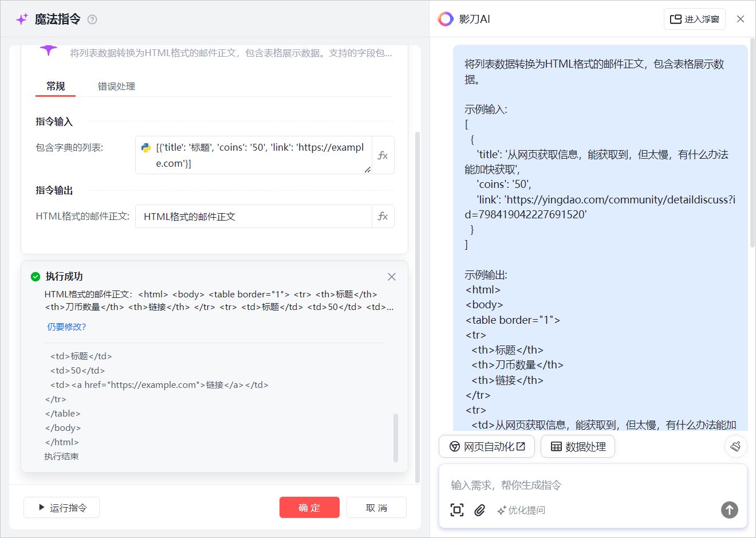
Task: Dismiss the 执行成功 result panel
Action: [x=392, y=277]
